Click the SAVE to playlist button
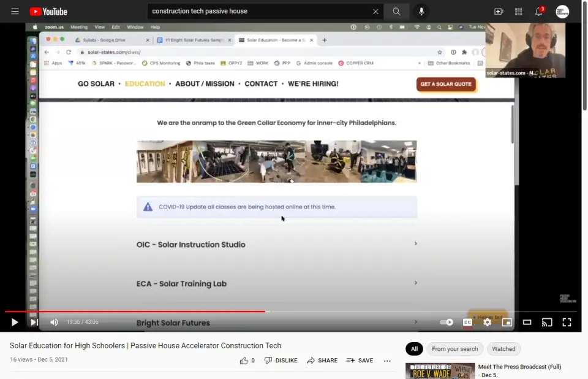Image resolution: width=588 pixels, height=379 pixels. pos(360,361)
